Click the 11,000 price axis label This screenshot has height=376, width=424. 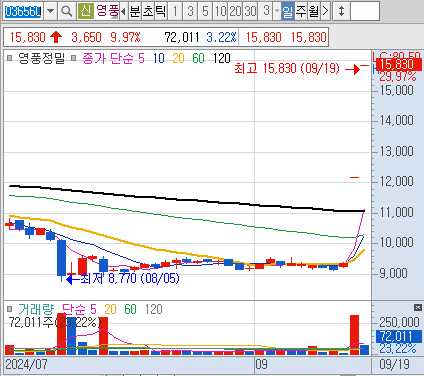coord(397,212)
